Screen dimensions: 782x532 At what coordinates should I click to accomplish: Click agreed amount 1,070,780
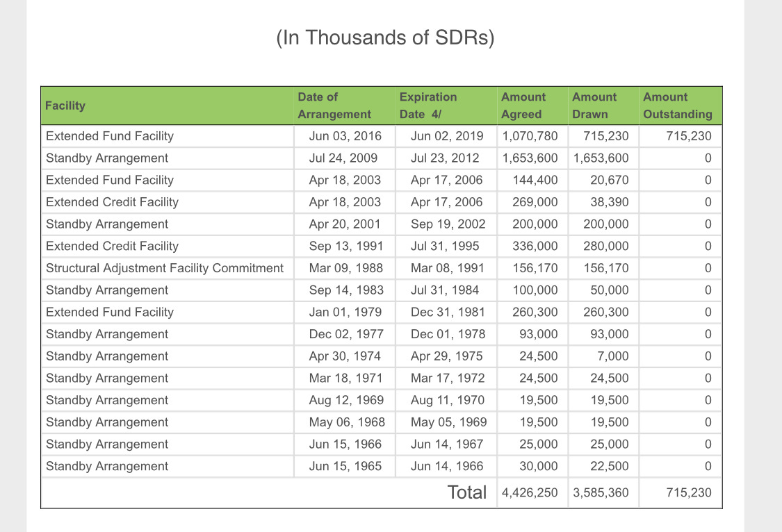530,136
